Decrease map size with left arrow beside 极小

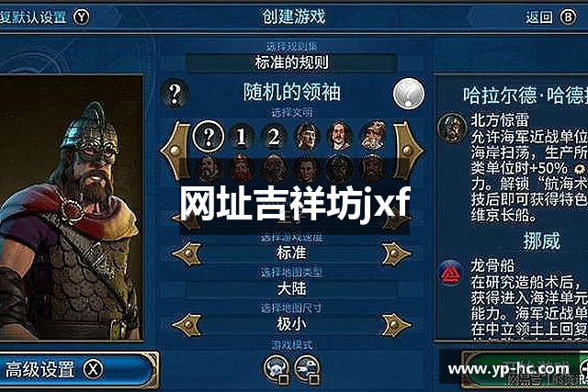[x=187, y=325]
